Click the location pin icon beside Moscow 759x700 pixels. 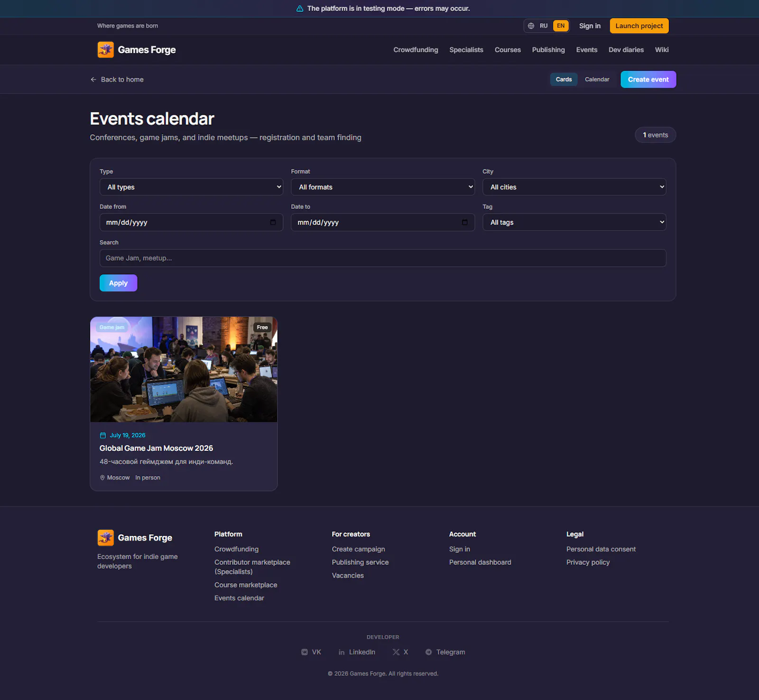coord(102,477)
